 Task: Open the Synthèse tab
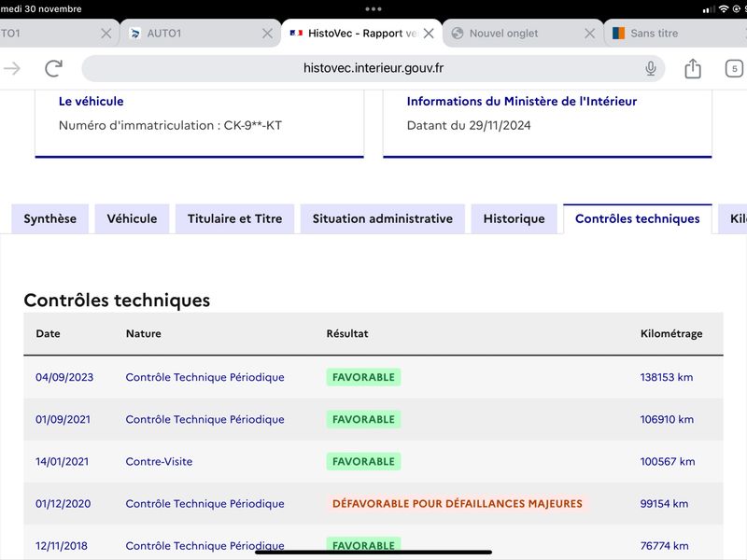point(50,218)
